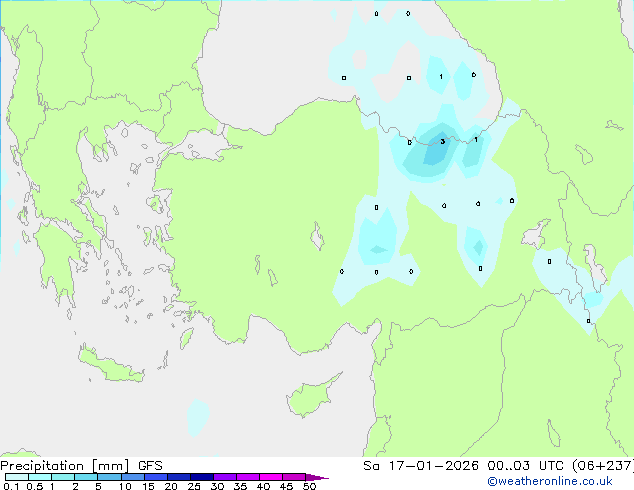This screenshot has width=634, height=490.
Task: Select the 10–15 mm blue legend swatch
Action: point(133,477)
